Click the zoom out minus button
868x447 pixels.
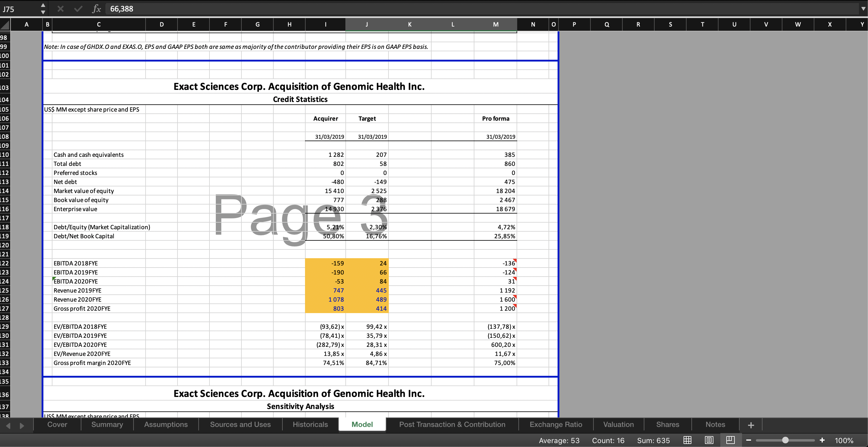click(x=749, y=440)
